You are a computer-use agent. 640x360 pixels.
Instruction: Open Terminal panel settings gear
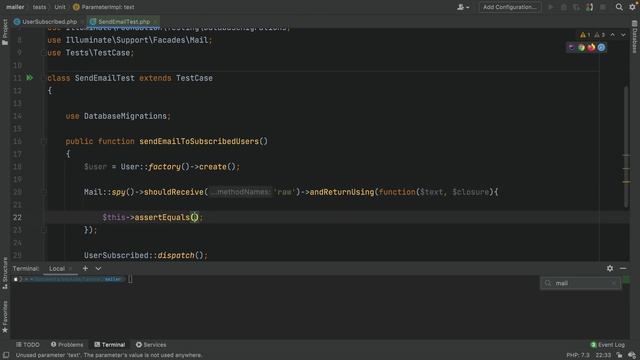pyautogui.click(x=610, y=268)
